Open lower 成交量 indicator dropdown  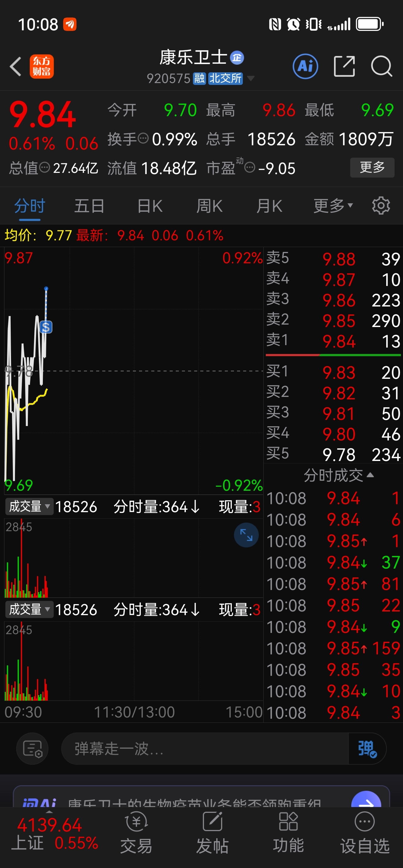[x=29, y=609]
